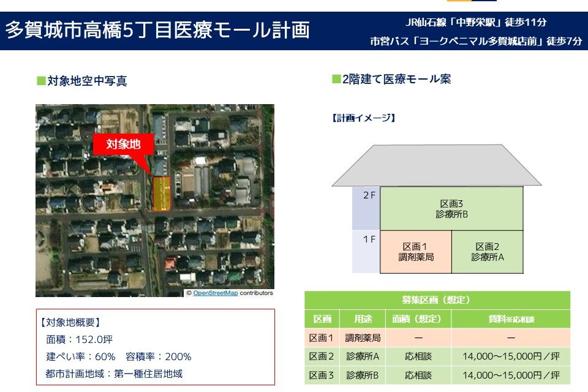Viewport: 588px width, 392px height.
Task: Click the JR仙石線 中野栄駅 access text
Action: 476,23
